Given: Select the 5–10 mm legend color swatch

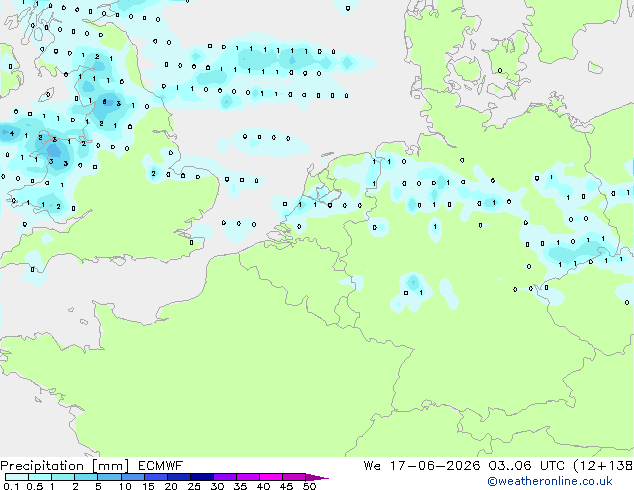Looking at the screenshot, I should [x=109, y=477].
